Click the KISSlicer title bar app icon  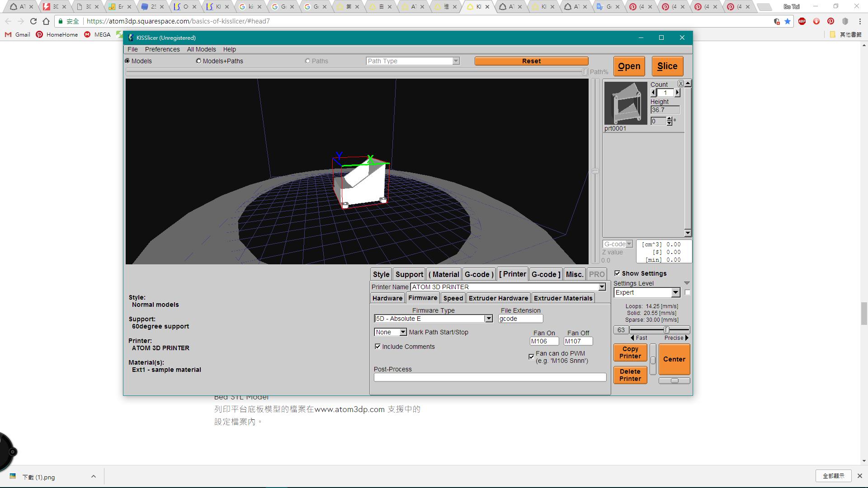[x=131, y=38]
